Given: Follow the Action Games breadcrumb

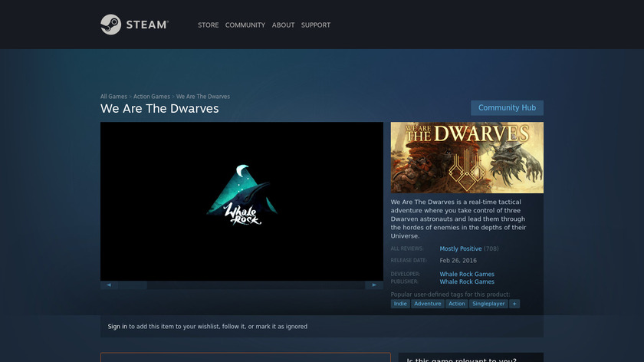Looking at the screenshot, I should point(152,97).
